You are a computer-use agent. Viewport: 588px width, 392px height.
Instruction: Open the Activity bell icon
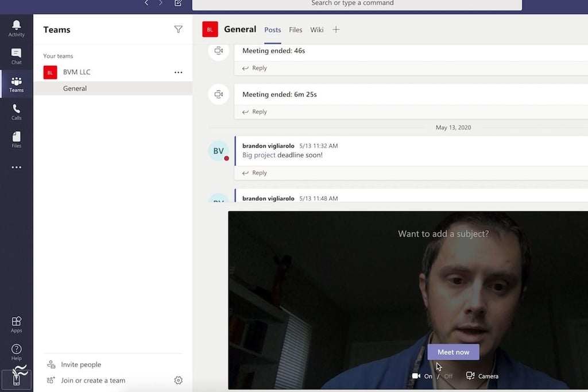(x=17, y=29)
